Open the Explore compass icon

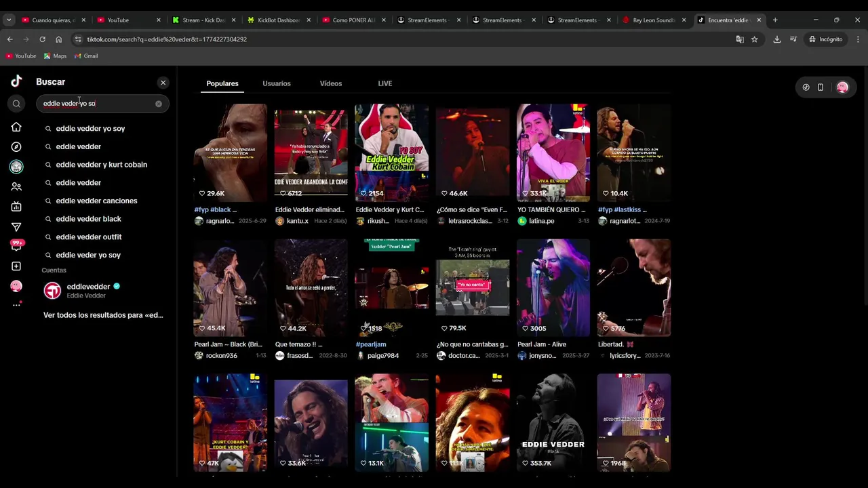tap(16, 146)
